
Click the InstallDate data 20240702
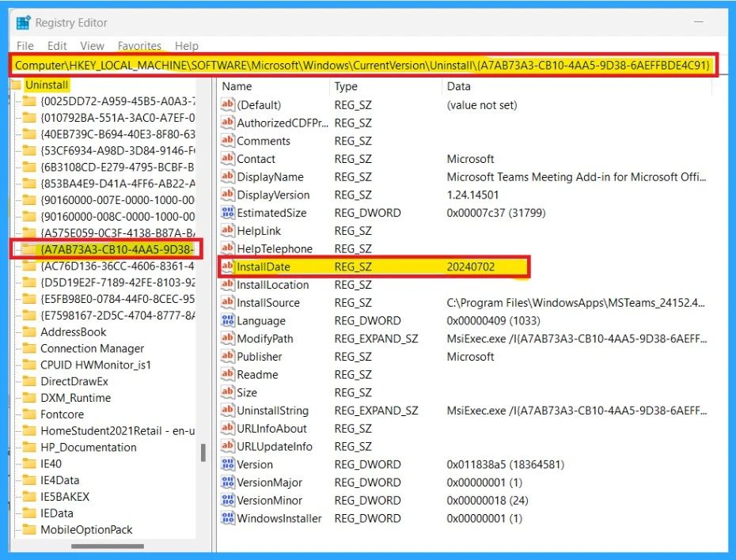[x=470, y=267]
